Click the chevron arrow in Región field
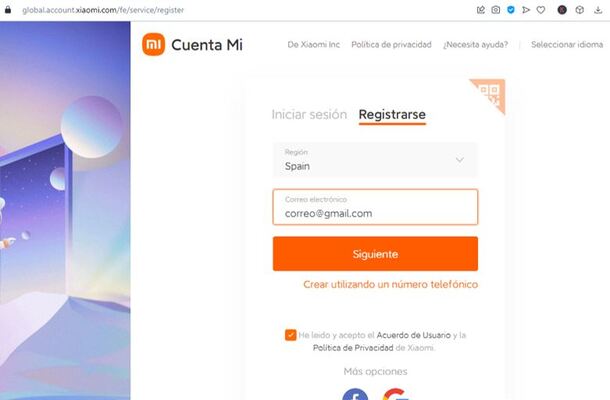 click(x=460, y=160)
